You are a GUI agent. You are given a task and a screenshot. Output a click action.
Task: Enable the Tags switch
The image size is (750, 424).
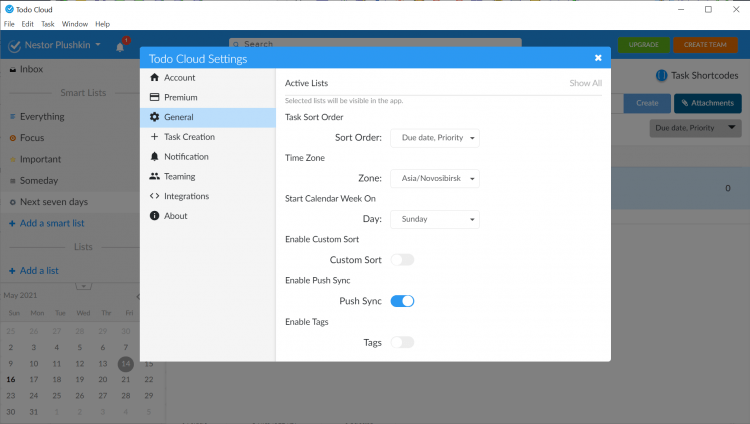point(402,343)
